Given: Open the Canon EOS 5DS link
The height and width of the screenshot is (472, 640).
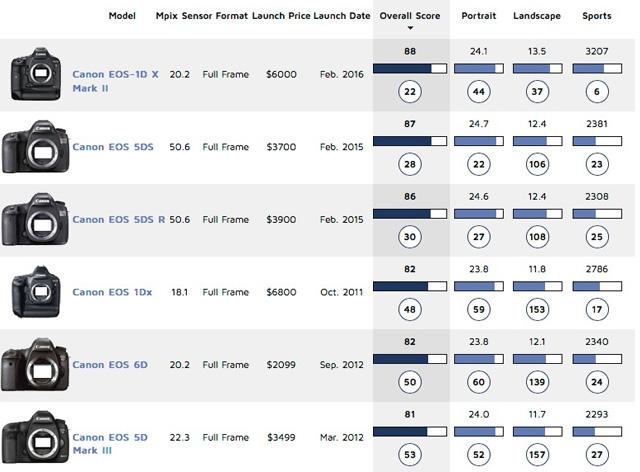Looking at the screenshot, I should click(113, 147).
